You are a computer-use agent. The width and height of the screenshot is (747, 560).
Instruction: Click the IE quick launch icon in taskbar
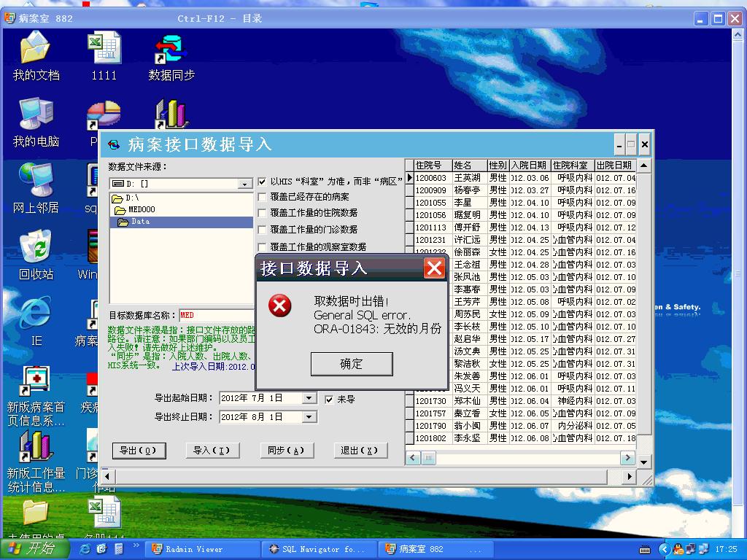click(85, 549)
